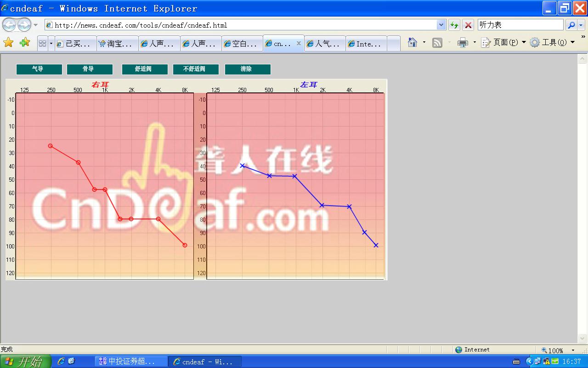The width and height of the screenshot is (588, 368).
Task: Switch to the first 人声... tab
Action: 159,44
